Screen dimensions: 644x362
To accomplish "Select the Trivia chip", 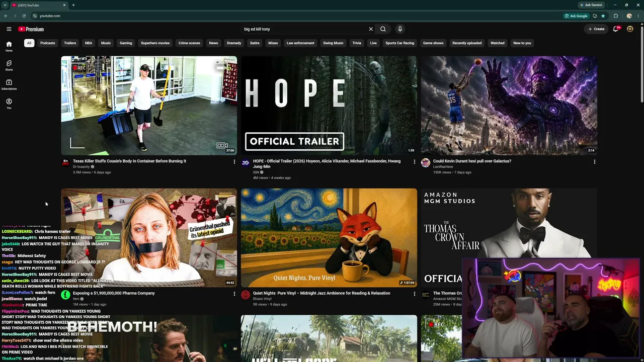I will (357, 43).
